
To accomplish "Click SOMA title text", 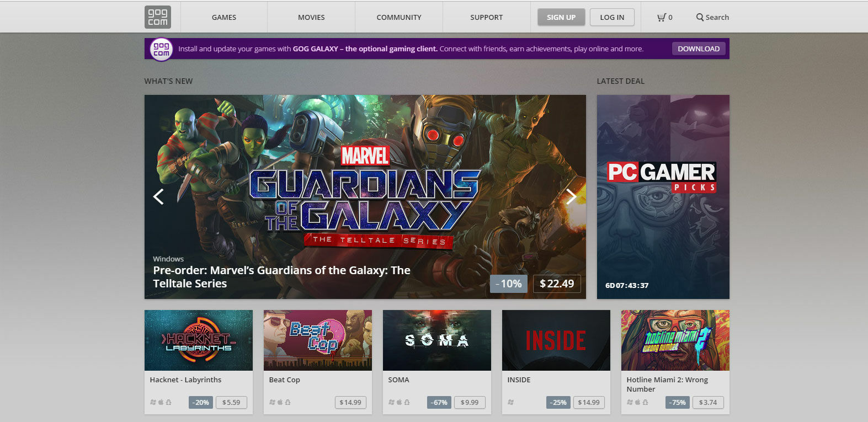I will pyautogui.click(x=398, y=380).
